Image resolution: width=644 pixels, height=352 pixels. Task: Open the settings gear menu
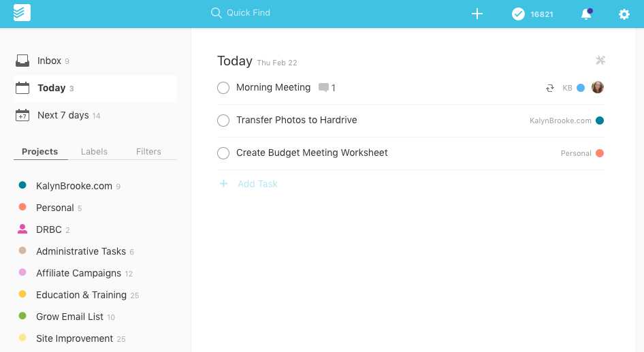point(624,14)
